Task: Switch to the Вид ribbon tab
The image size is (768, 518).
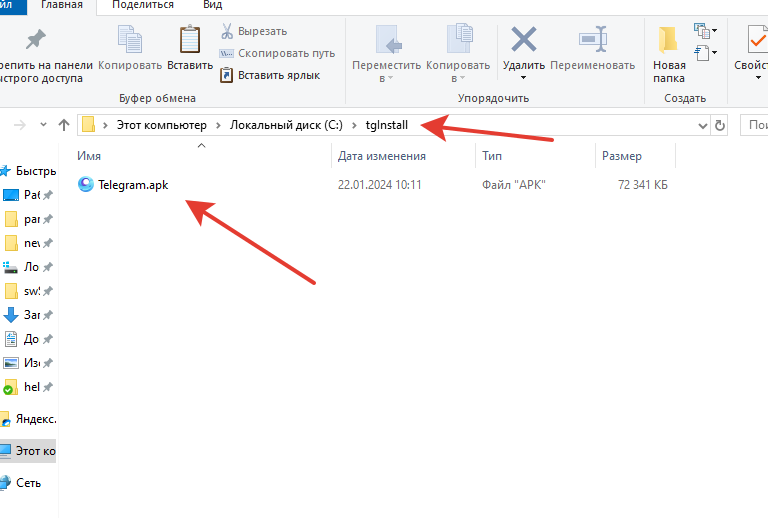Action: 212,5
